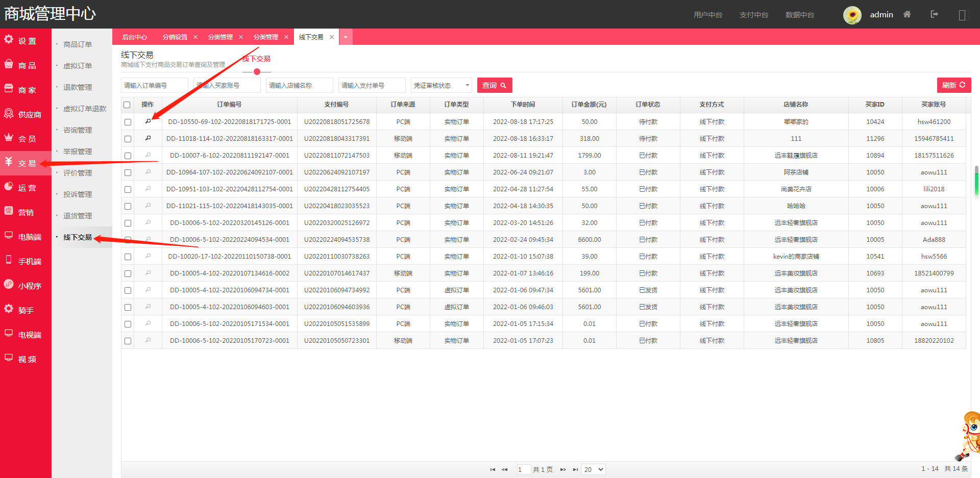Viewport: 980px width, 478px height.
Task: Tick checkbox for order DD-10951-103-102-20220428112754-0001
Action: point(128,190)
